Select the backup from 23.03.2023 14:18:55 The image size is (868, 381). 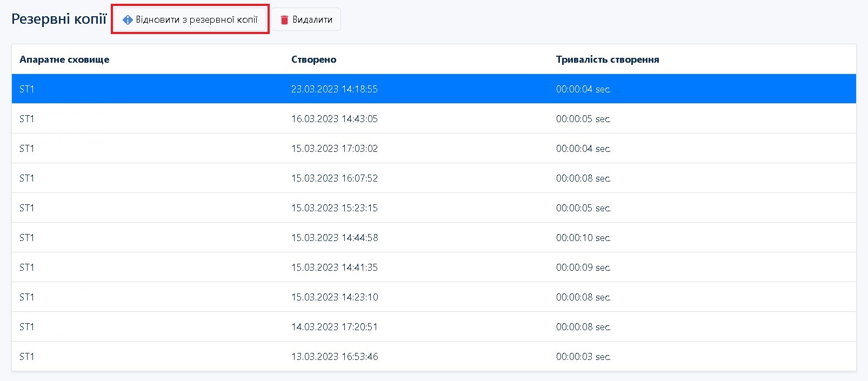pos(334,89)
